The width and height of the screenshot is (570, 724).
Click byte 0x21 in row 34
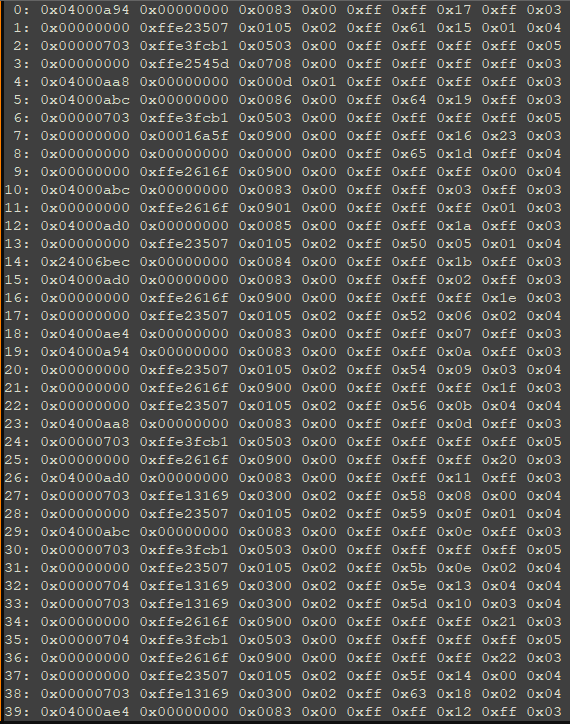point(499,622)
